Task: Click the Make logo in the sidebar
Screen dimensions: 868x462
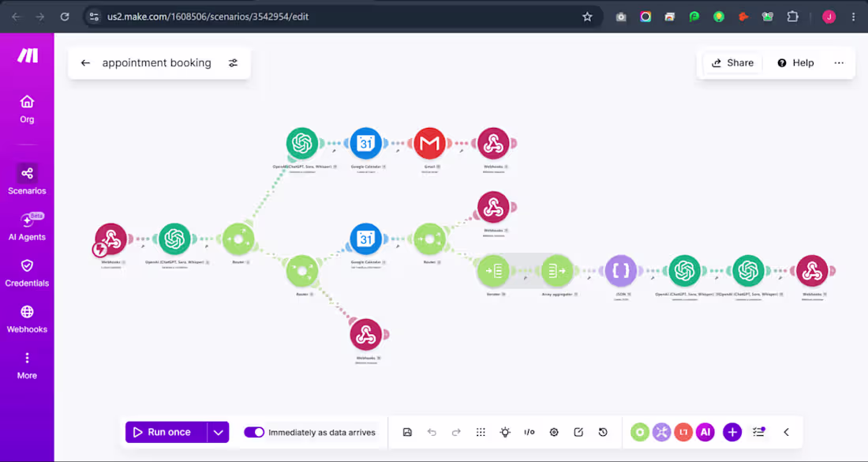Action: pos(27,55)
